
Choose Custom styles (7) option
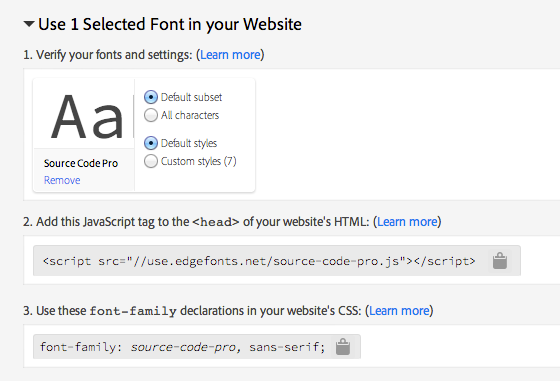151,161
